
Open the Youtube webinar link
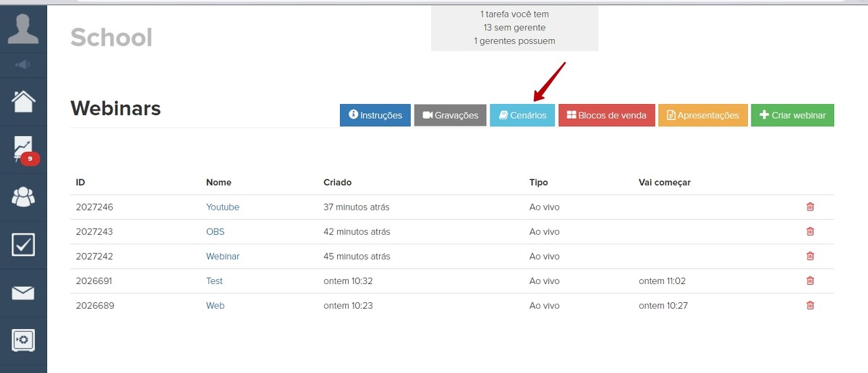(x=222, y=207)
